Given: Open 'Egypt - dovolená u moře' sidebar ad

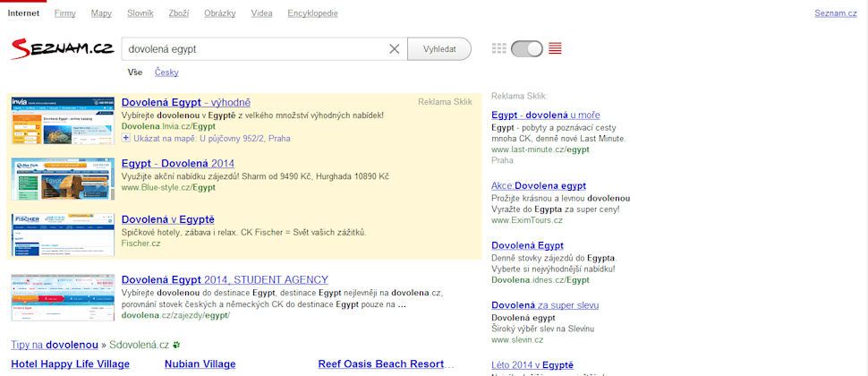Looking at the screenshot, I should (546, 115).
